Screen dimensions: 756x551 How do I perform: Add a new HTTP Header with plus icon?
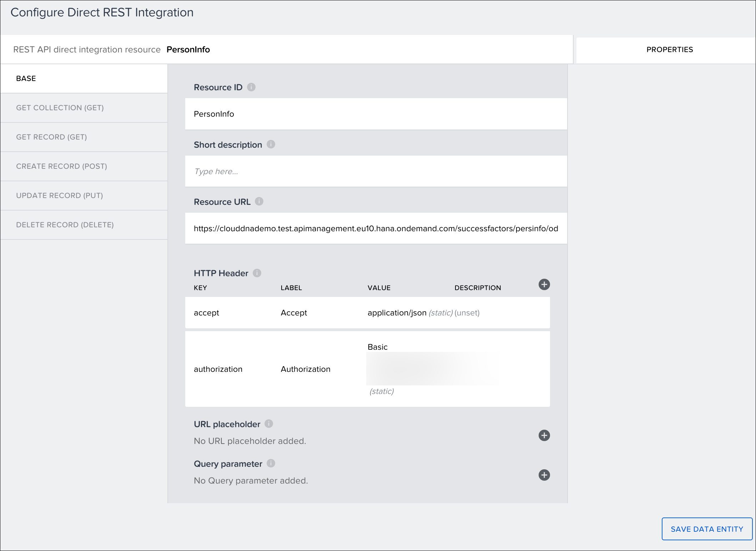pos(544,284)
